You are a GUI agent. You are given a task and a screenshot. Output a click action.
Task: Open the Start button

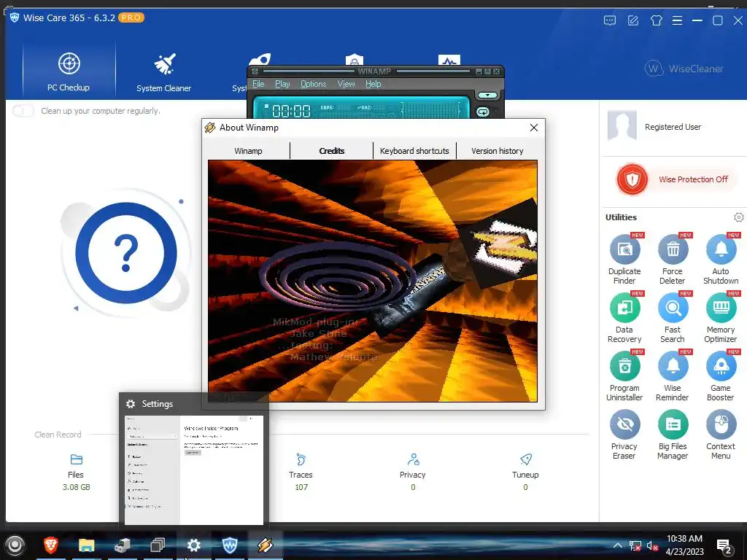point(15,545)
